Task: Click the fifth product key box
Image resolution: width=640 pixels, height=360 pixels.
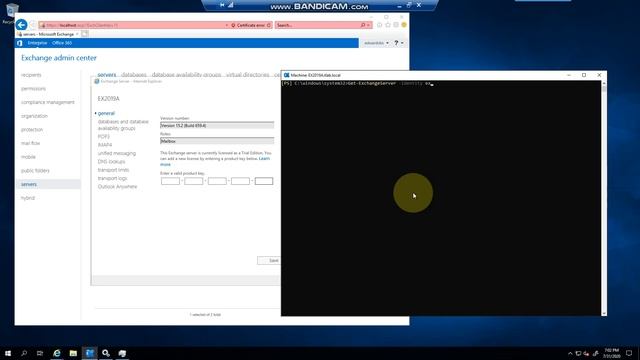Action: (264, 181)
